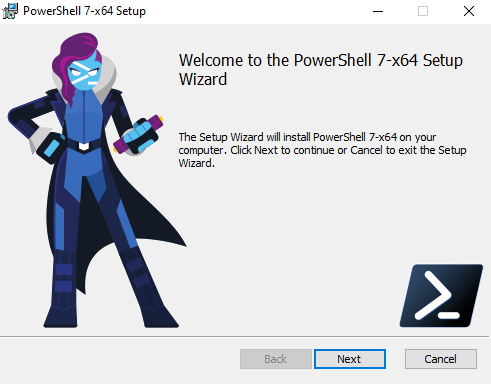Image resolution: width=491 pixels, height=384 pixels.
Task: Click the blue gadget on the hero's hip glove
Action: (x=51, y=148)
